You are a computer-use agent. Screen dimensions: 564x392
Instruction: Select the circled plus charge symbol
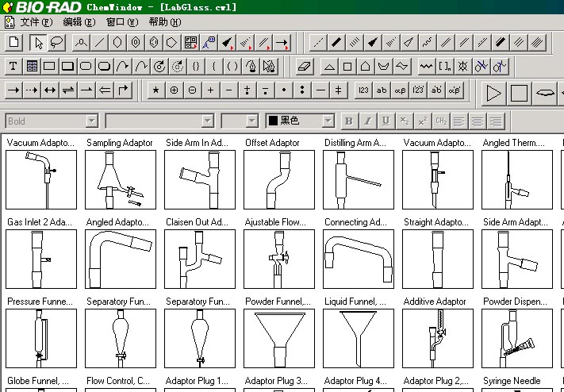174,90
